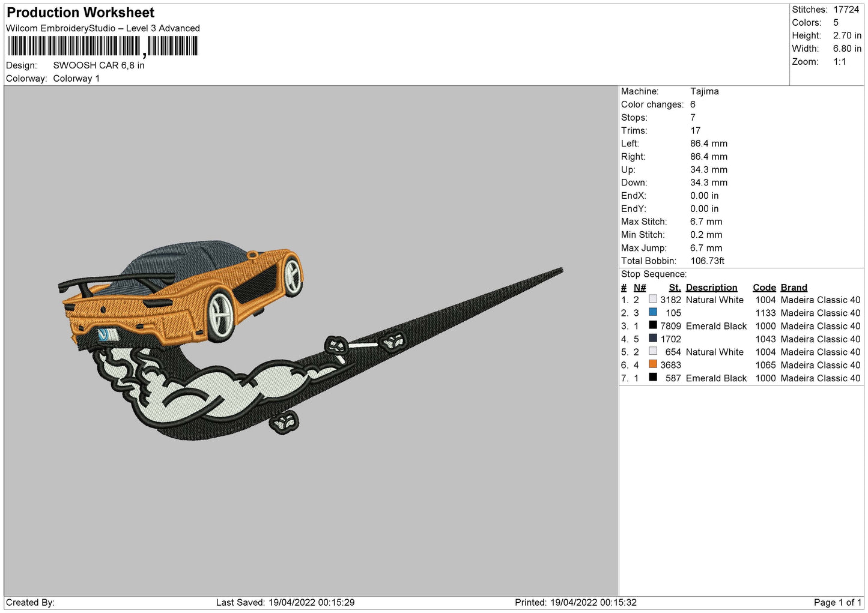Click the Width value 6.80 in
The image size is (868, 613).
pyautogui.click(x=847, y=49)
